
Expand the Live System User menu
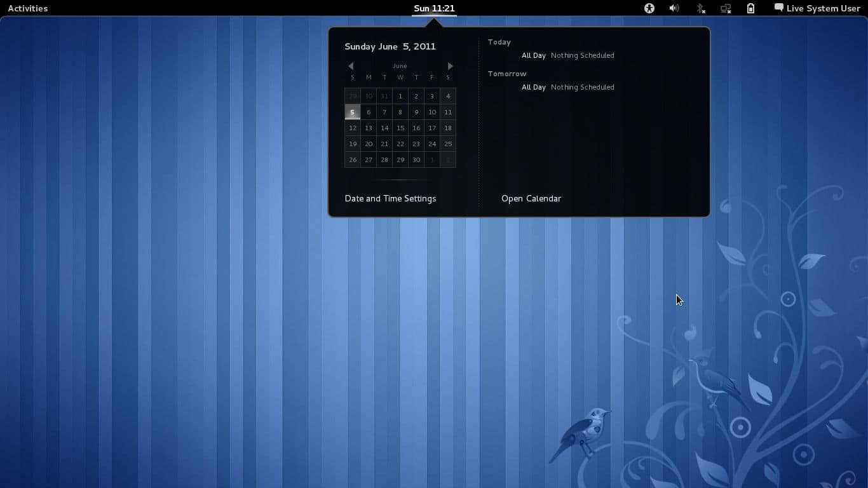pos(823,8)
